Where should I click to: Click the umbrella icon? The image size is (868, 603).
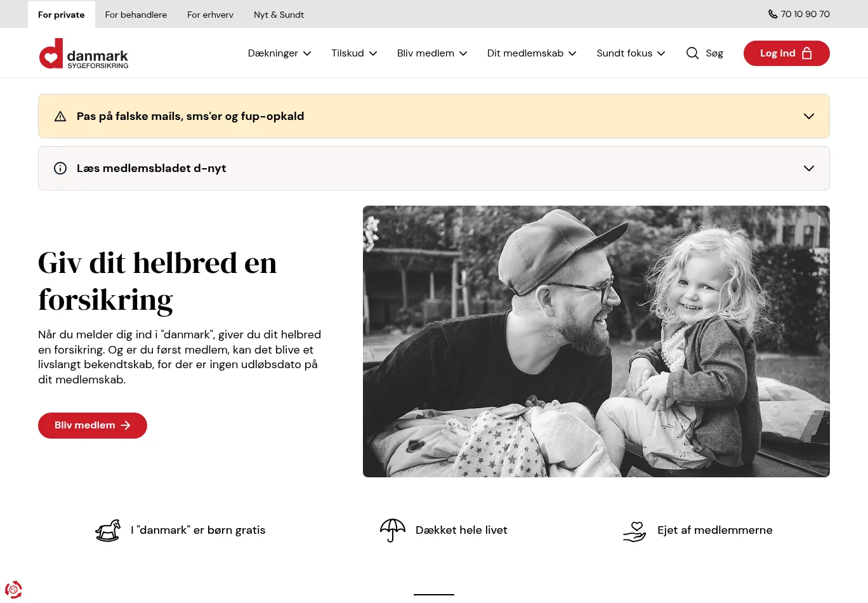(393, 530)
